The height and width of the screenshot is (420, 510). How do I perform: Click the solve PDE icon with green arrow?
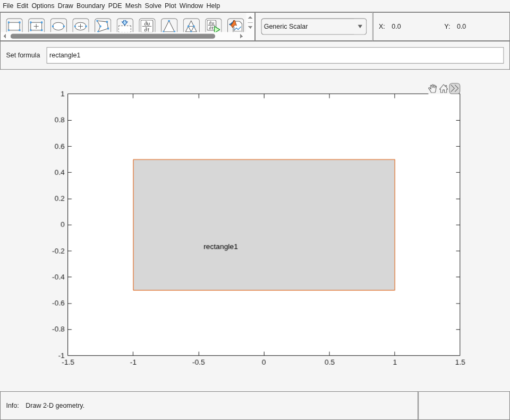(214, 26)
